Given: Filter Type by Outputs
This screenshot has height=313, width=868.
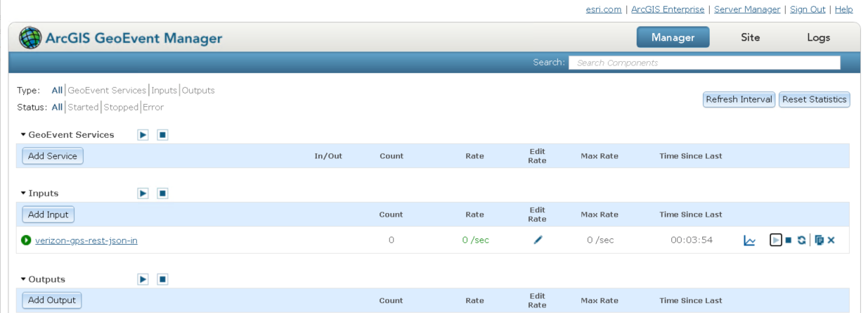Looking at the screenshot, I should [198, 90].
